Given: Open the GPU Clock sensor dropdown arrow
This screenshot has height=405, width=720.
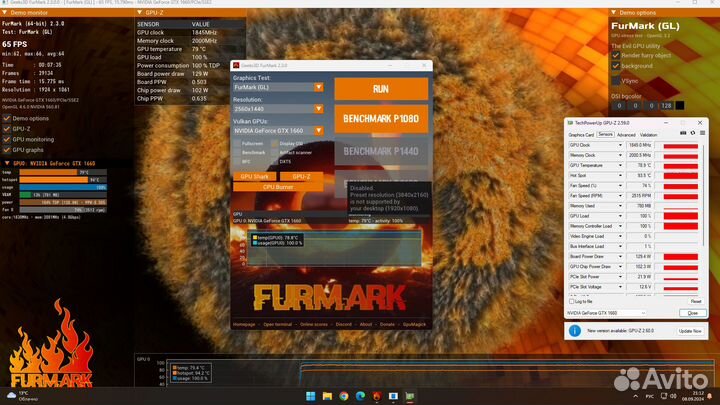Looking at the screenshot, I should (622, 145).
